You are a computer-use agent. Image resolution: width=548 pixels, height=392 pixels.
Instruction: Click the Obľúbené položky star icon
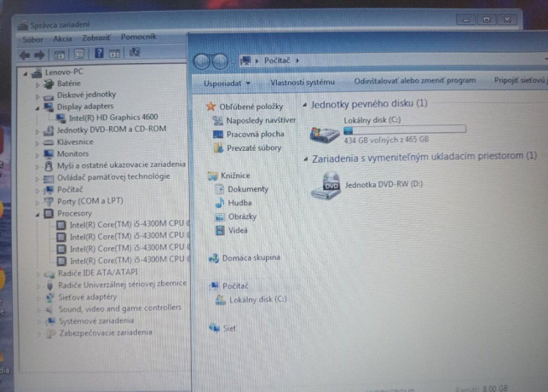[x=211, y=107]
